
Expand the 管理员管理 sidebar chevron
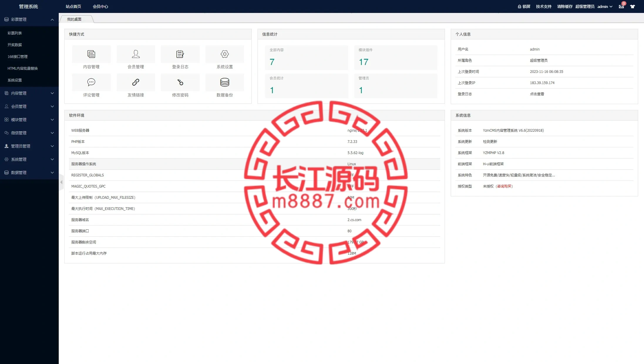pos(52,146)
